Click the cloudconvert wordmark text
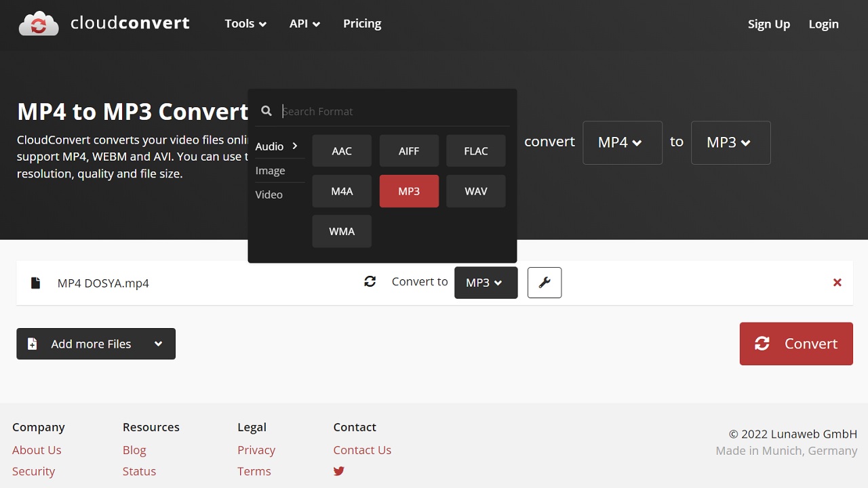The image size is (868, 488). [x=130, y=23]
